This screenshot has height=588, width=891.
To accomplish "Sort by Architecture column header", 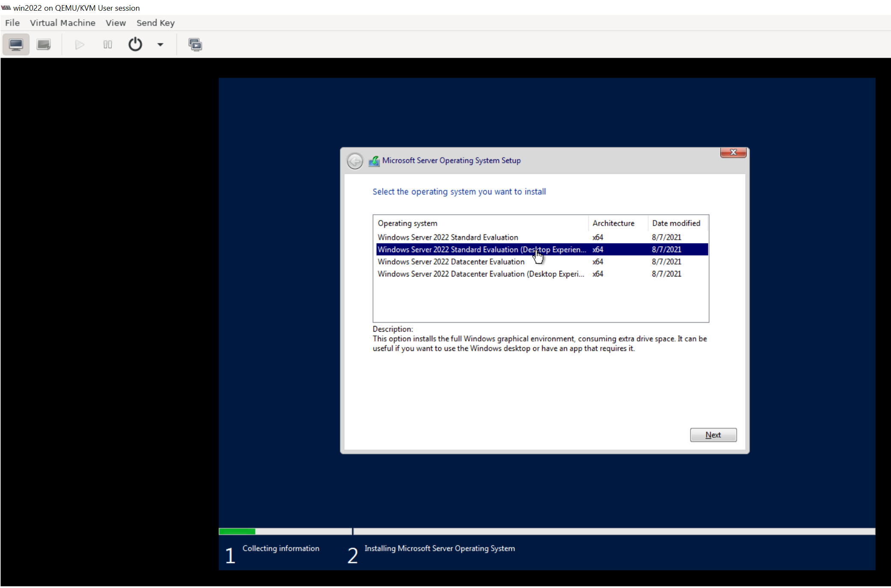I will (618, 223).
